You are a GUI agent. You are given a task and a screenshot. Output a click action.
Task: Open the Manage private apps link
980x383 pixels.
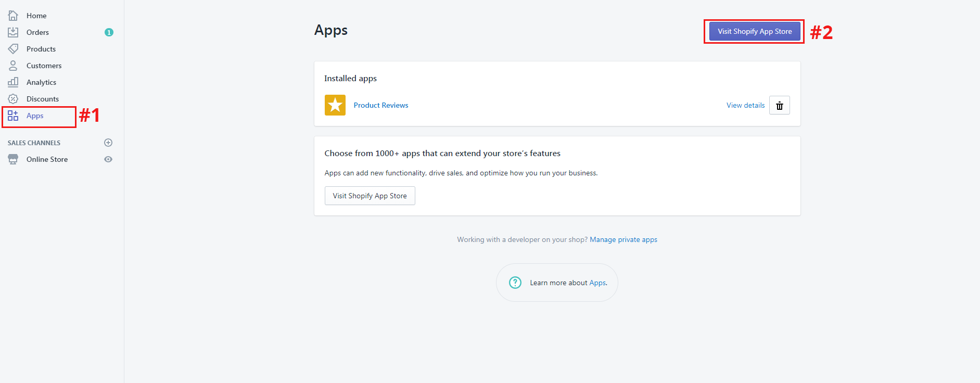[x=623, y=240]
